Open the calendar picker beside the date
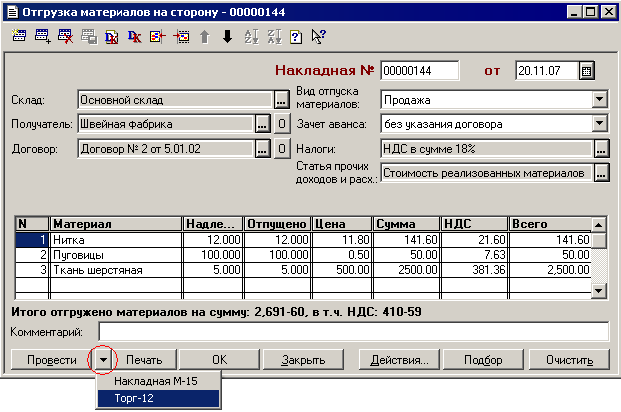621x412 pixels. 586,71
